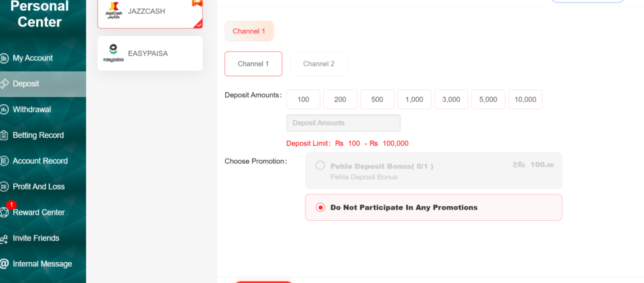The width and height of the screenshot is (644, 283).
Task: Open Internal Message inbox
Action: pos(42,264)
